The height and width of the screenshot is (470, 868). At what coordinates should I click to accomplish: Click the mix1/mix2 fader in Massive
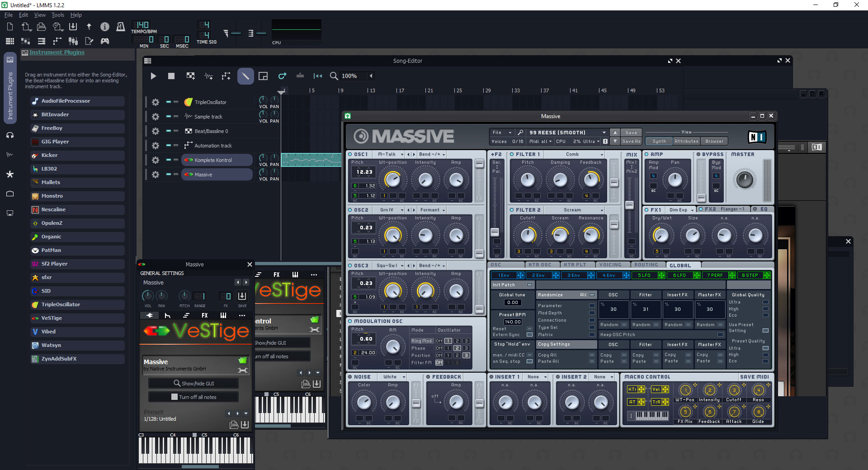[x=629, y=205]
